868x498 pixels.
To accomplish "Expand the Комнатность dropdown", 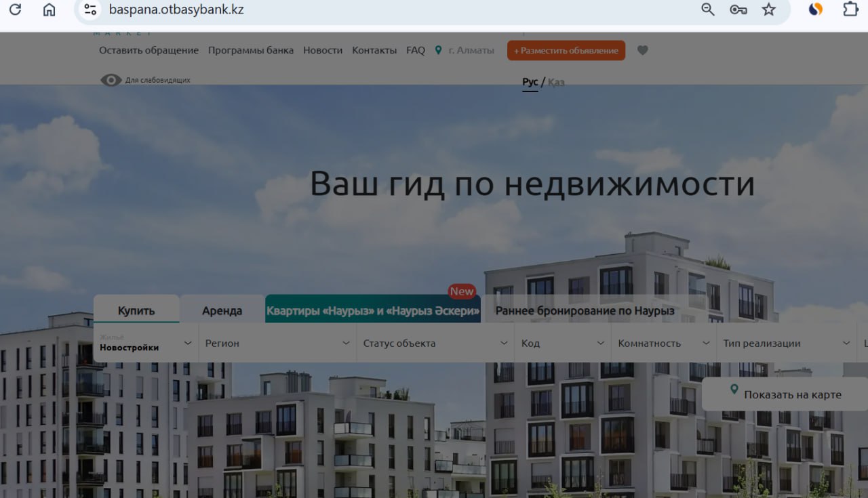I will 663,344.
